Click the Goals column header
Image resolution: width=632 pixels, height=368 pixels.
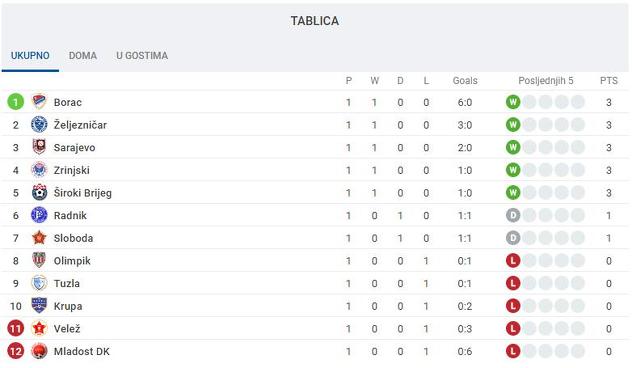[x=465, y=81]
